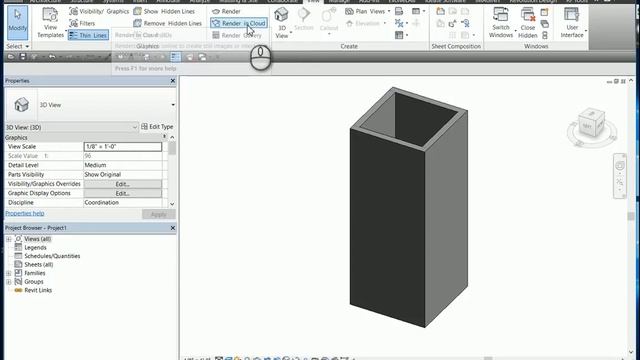Click Thin Lines icon in quick access toolbar
Viewport: 640px width, 360px height.
click(175, 57)
